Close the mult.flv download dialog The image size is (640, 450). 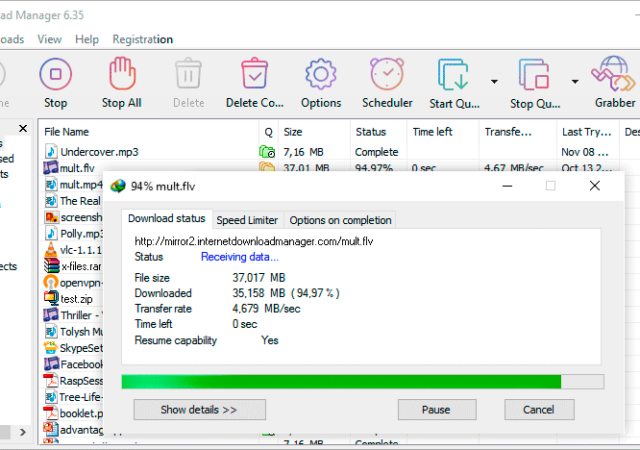tap(595, 186)
